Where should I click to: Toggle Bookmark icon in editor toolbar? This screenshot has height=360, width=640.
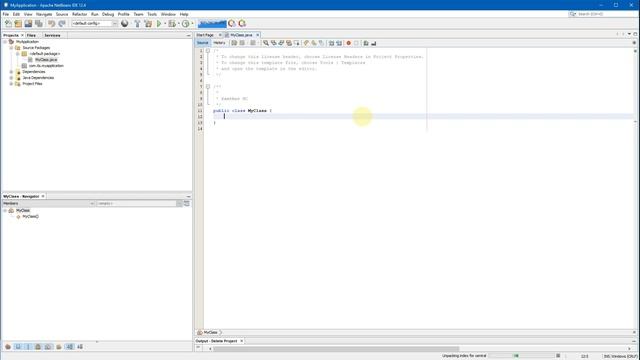pyautogui.click(x=321, y=43)
